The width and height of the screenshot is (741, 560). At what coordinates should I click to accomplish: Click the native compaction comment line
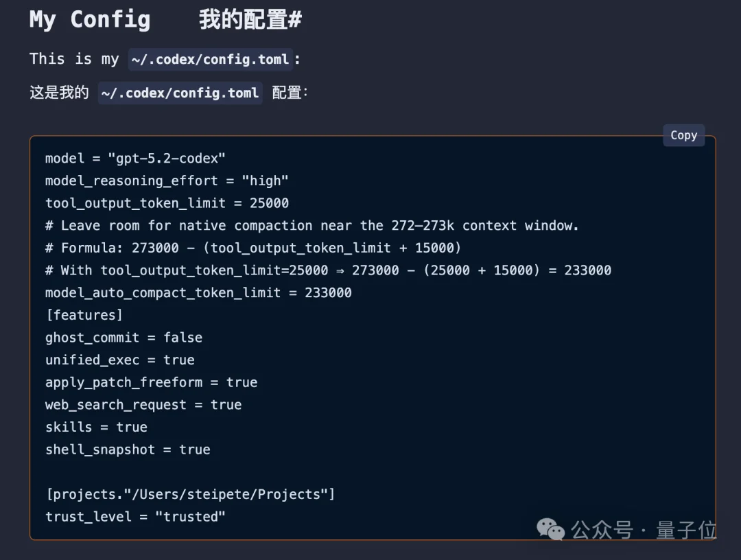(x=312, y=225)
